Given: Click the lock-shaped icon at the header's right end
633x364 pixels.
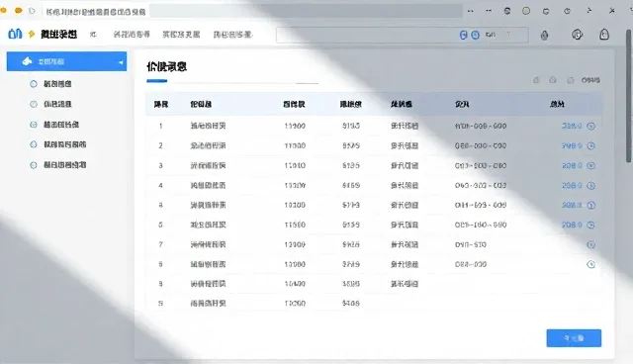Looking at the screenshot, I should click(604, 35).
